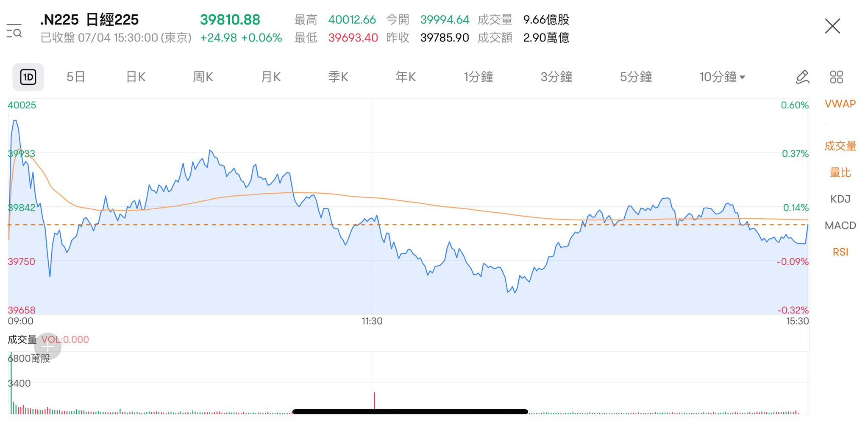Select the 月K timeframe tab
This screenshot has width=868, height=422.
(x=271, y=77)
